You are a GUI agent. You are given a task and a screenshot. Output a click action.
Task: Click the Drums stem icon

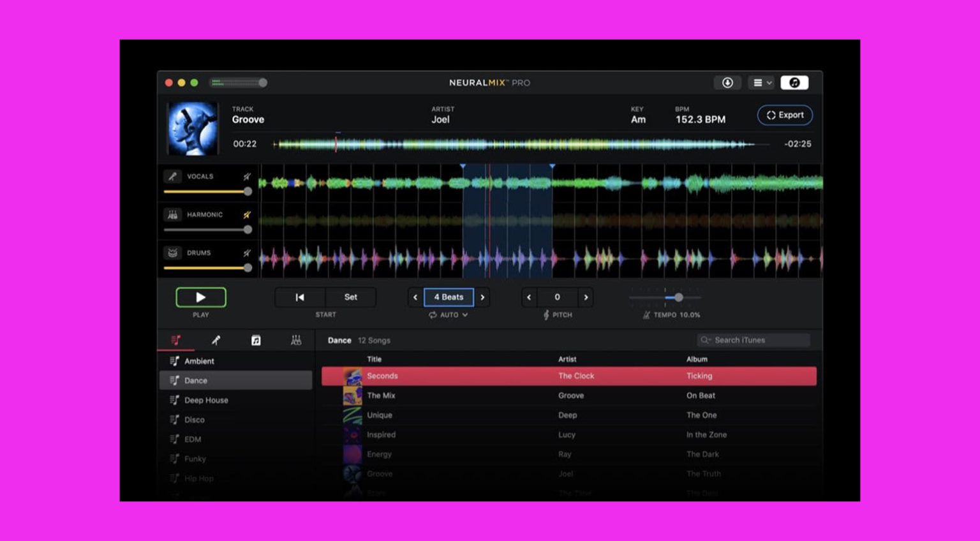point(174,253)
